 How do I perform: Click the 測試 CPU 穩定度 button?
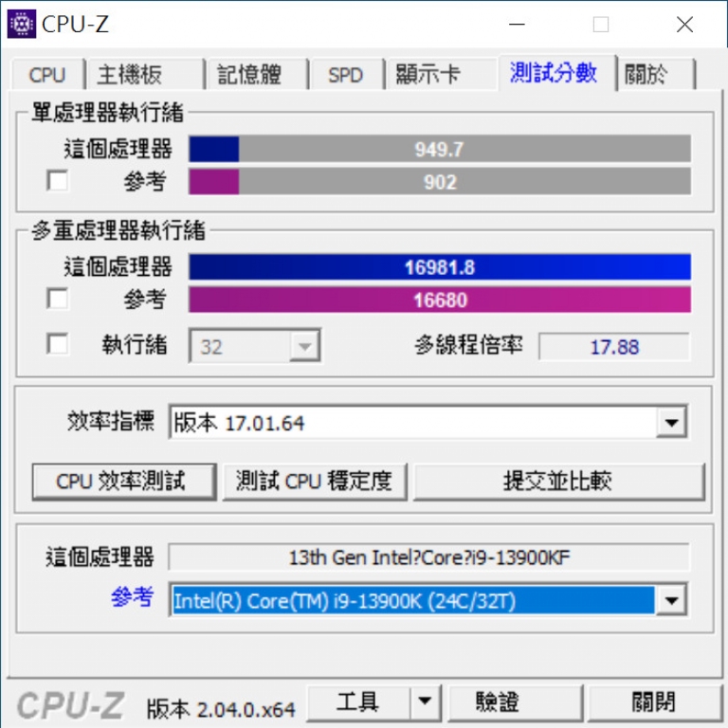pos(315,482)
